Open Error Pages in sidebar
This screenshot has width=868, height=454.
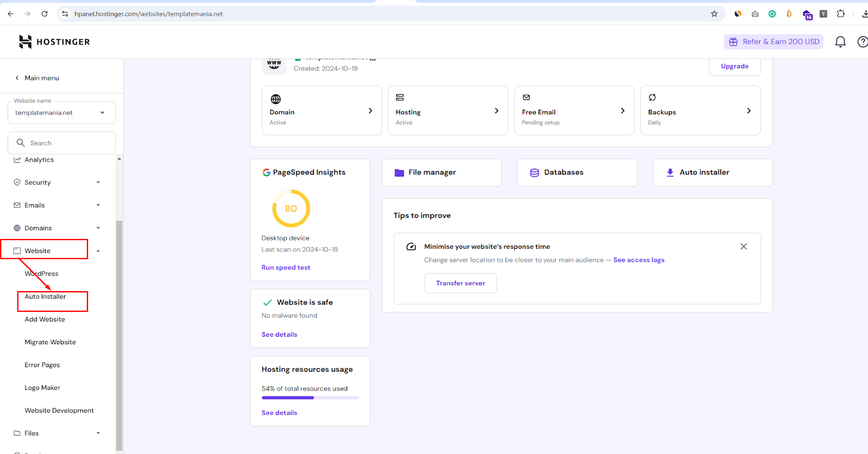point(42,365)
